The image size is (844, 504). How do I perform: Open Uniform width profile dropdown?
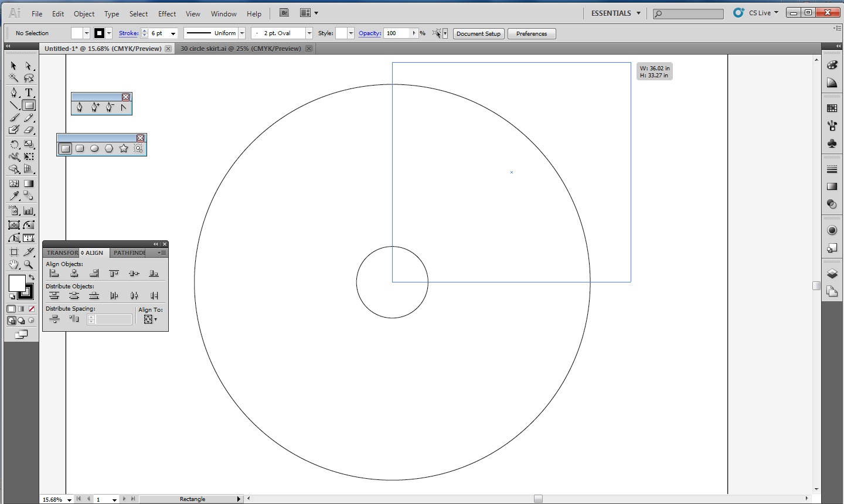(x=241, y=33)
